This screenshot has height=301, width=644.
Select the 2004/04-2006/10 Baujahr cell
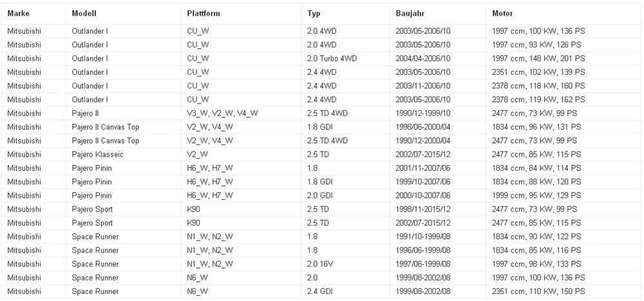tap(438, 59)
